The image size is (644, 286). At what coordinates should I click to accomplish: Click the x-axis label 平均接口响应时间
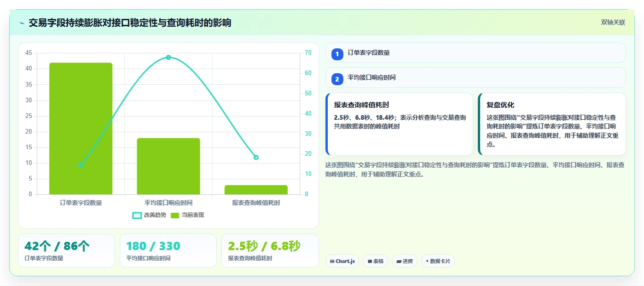pyautogui.click(x=168, y=203)
